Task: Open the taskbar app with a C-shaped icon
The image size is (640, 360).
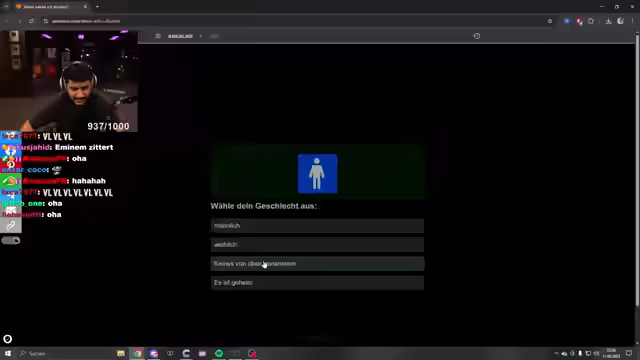Action: [186, 353]
